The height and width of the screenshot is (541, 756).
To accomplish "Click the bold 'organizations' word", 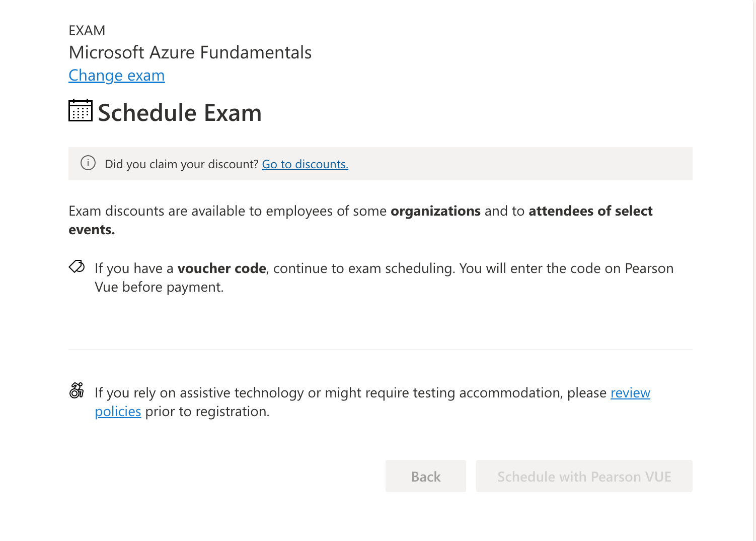I will point(436,211).
